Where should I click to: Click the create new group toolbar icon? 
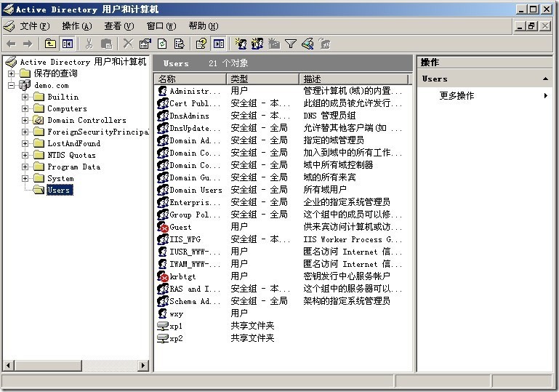[257, 44]
